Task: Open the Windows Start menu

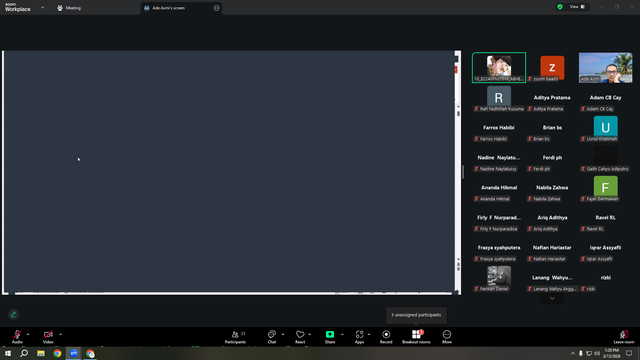Action: tap(8, 353)
